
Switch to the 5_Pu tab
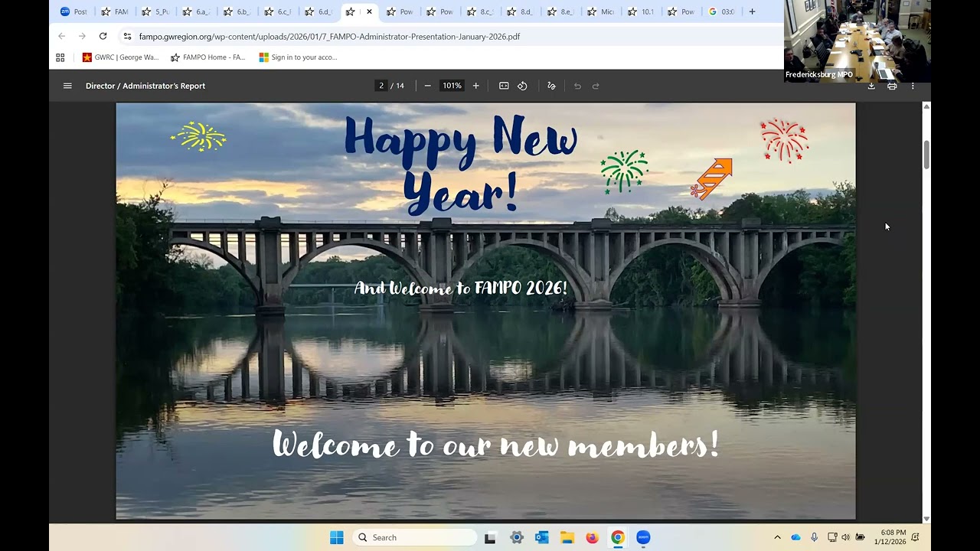tap(155, 11)
